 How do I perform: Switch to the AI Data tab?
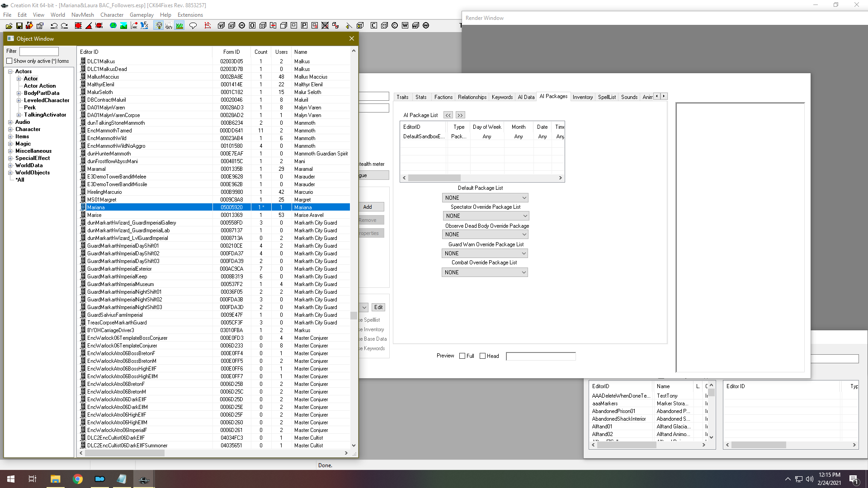(x=526, y=97)
